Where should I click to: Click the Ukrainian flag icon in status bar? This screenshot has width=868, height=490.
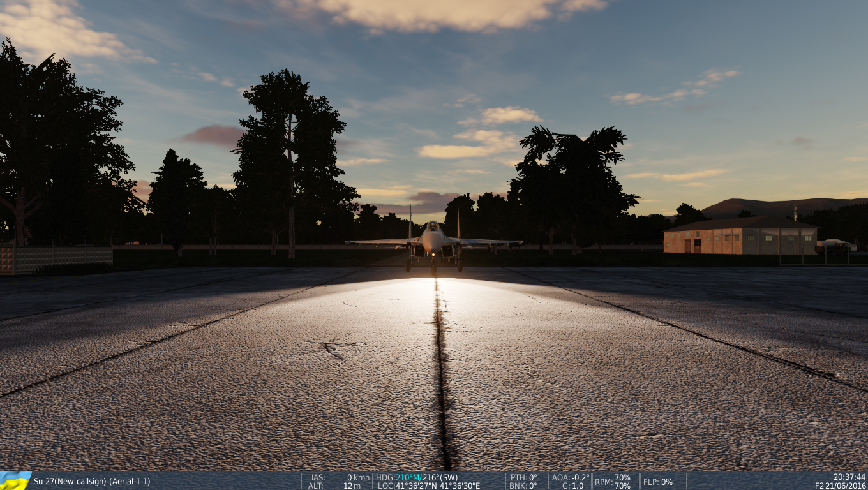[x=15, y=481]
